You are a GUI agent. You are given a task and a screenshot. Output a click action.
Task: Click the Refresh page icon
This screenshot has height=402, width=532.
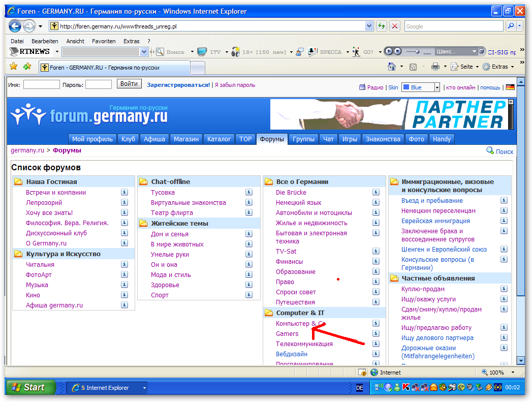tap(381, 26)
